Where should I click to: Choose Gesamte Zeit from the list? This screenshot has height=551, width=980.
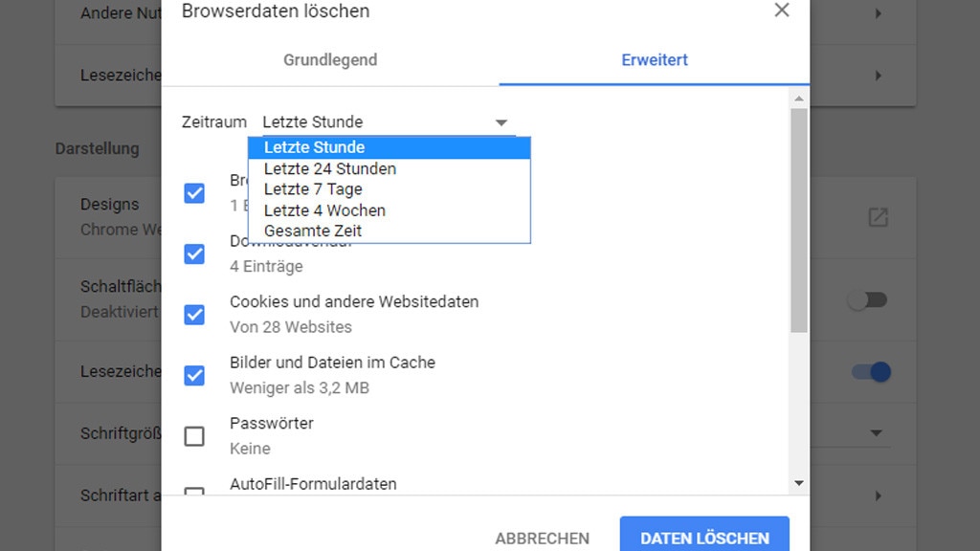[313, 231]
